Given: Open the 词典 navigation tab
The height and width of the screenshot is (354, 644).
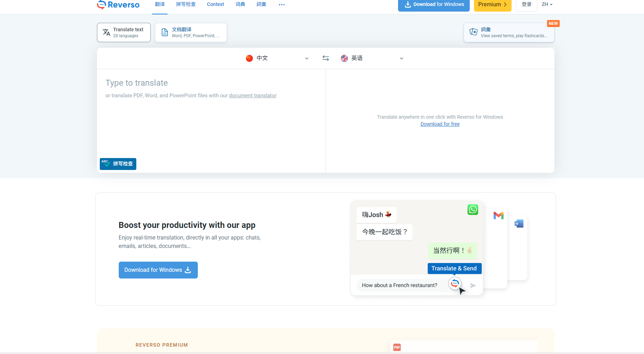Looking at the screenshot, I should [x=240, y=4].
